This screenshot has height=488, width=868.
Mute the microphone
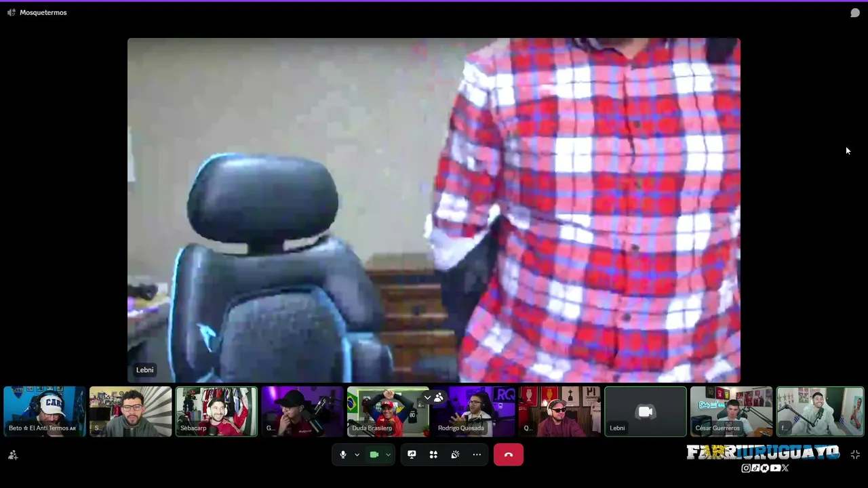coord(343,455)
